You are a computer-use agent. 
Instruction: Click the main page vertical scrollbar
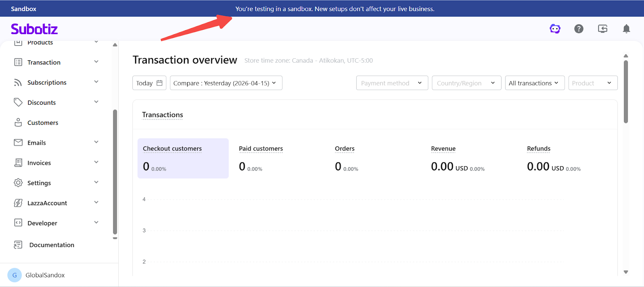coord(625,92)
